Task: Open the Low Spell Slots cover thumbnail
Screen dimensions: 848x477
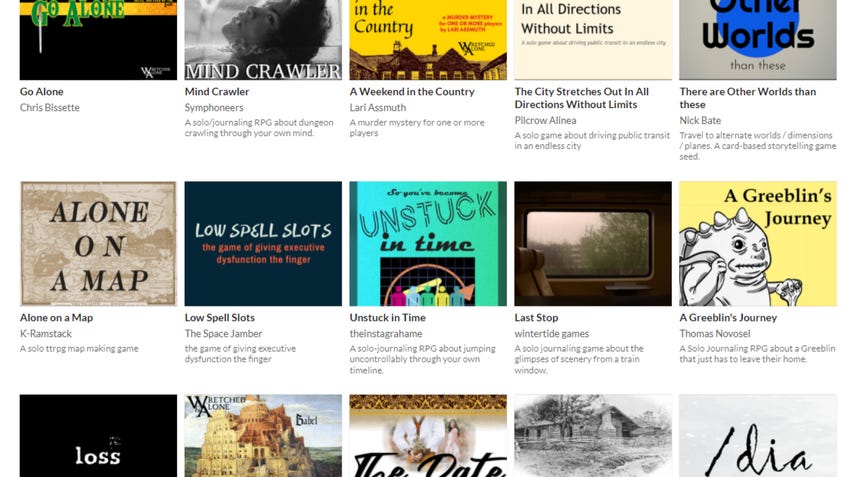Action: tap(263, 243)
